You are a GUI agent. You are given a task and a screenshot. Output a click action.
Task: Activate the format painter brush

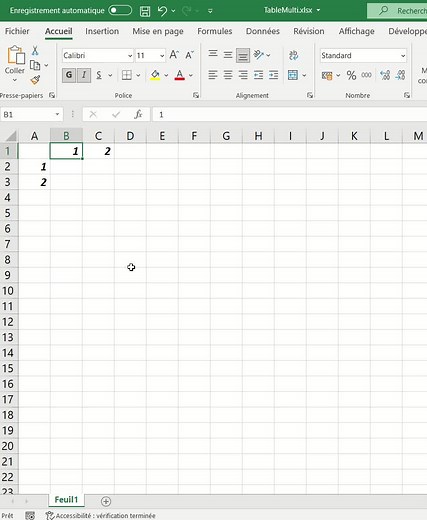pyautogui.click(x=35, y=80)
